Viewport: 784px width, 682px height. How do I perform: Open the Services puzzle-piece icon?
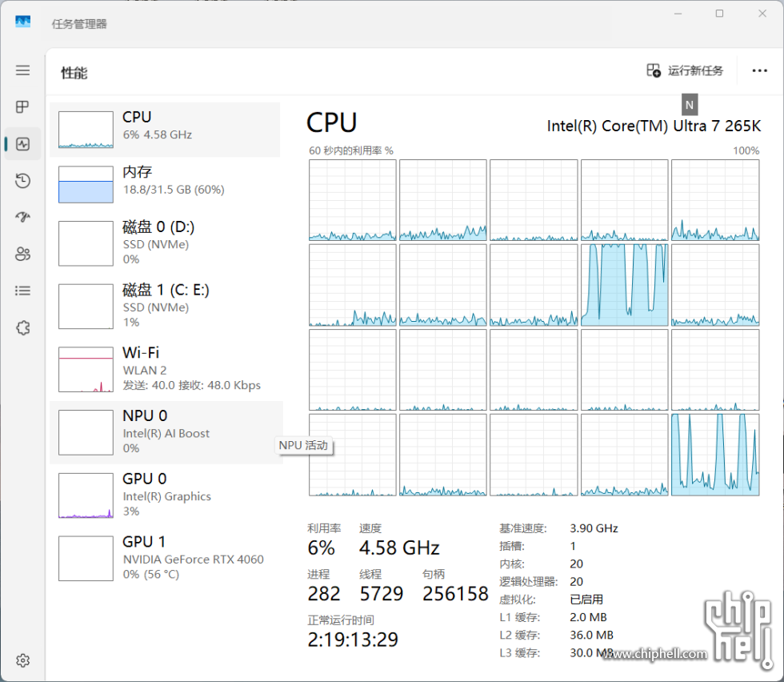(x=22, y=328)
